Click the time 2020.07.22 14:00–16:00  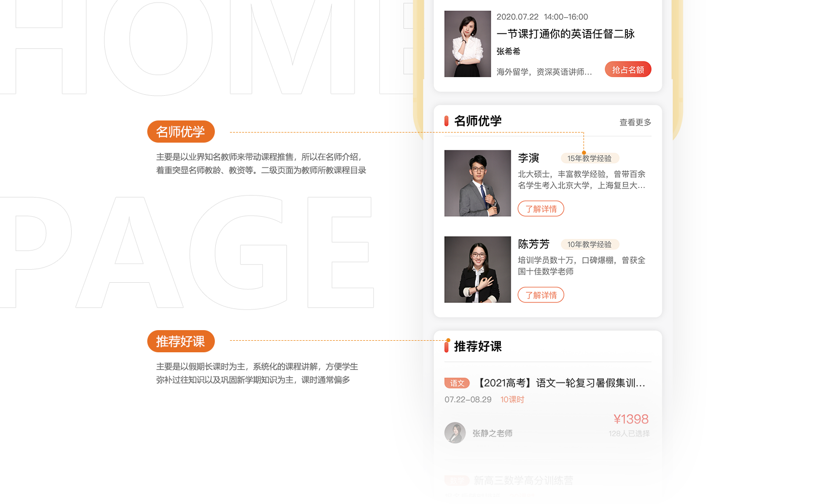pos(542,17)
